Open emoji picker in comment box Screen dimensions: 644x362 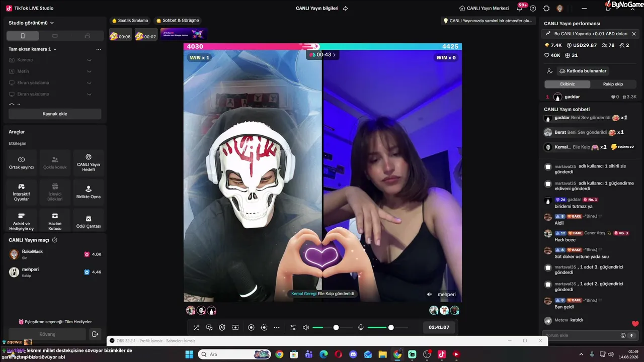[623, 335]
